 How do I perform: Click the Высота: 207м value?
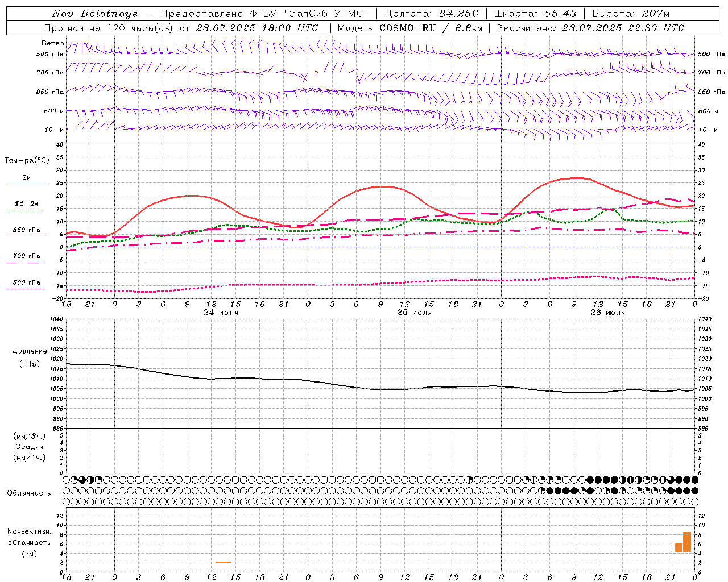pyautogui.click(x=631, y=14)
